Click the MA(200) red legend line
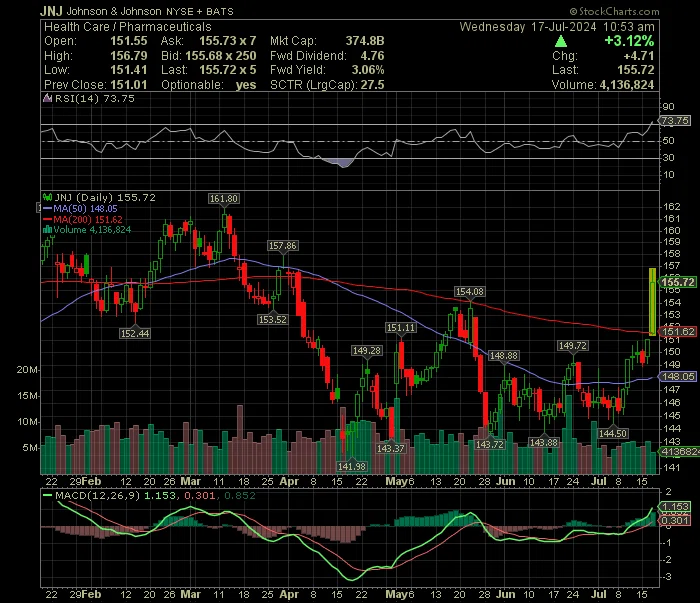 [x=47, y=219]
